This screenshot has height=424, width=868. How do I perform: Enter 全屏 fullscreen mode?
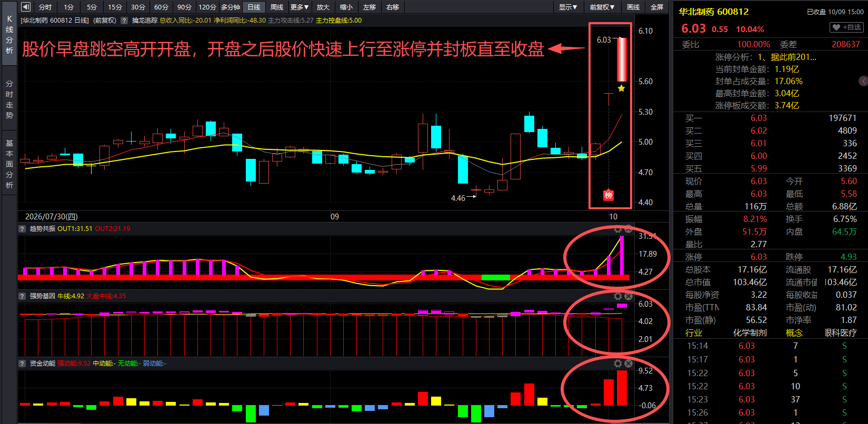(x=657, y=7)
